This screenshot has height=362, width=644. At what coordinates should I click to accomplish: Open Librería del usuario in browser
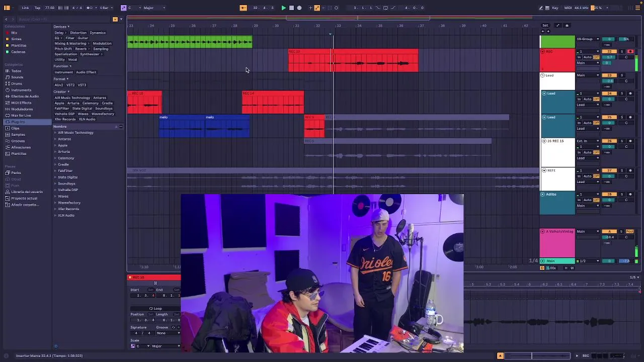27,192
